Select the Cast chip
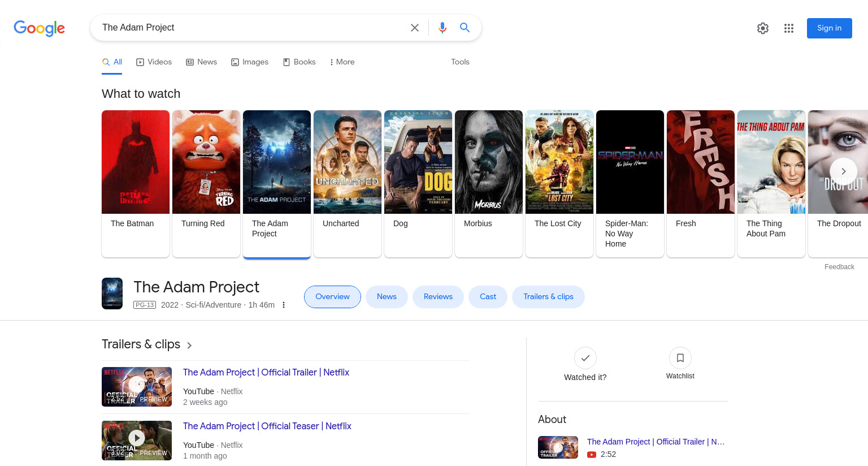Image resolution: width=868 pixels, height=466 pixels. click(488, 297)
